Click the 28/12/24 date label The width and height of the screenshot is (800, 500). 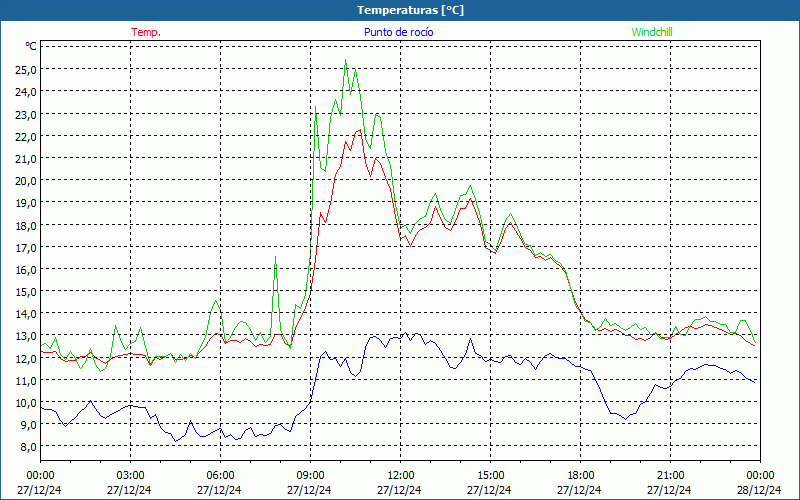[x=759, y=490]
